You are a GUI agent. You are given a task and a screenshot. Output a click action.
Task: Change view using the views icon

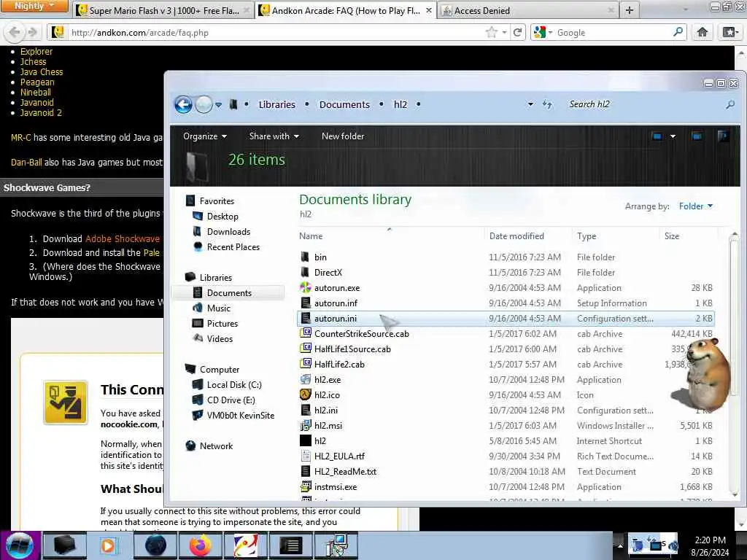pyautogui.click(x=657, y=136)
